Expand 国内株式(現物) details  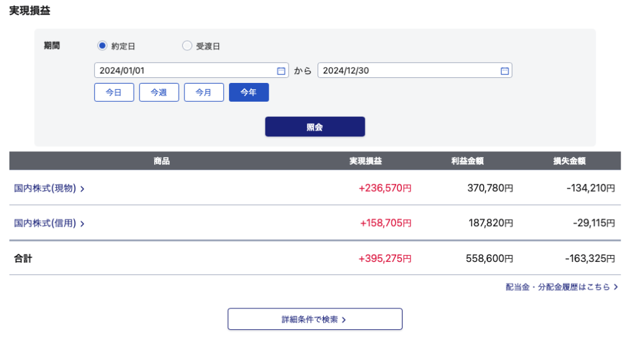49,188
